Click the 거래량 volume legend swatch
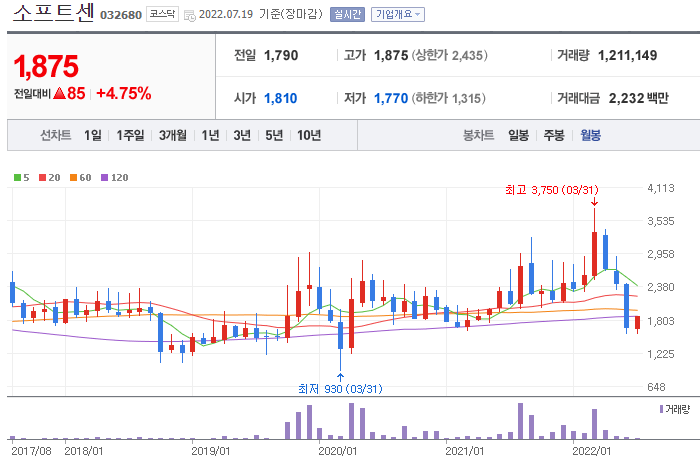The image size is (700, 461). click(x=662, y=409)
